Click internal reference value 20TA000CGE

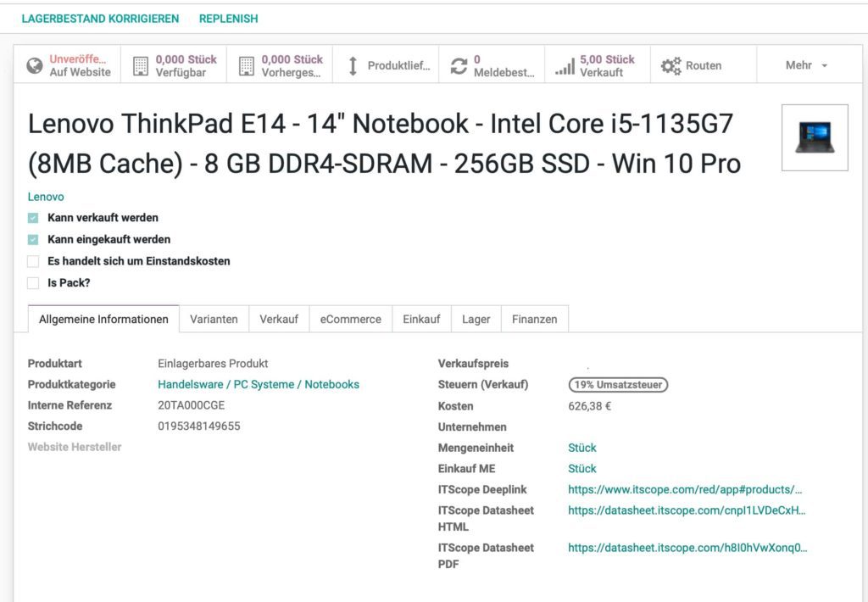tap(191, 405)
